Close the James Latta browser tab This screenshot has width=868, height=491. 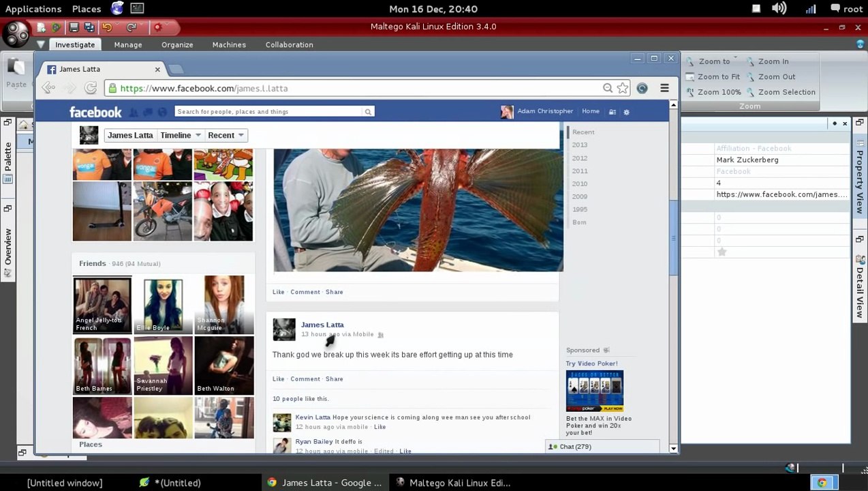(x=157, y=69)
